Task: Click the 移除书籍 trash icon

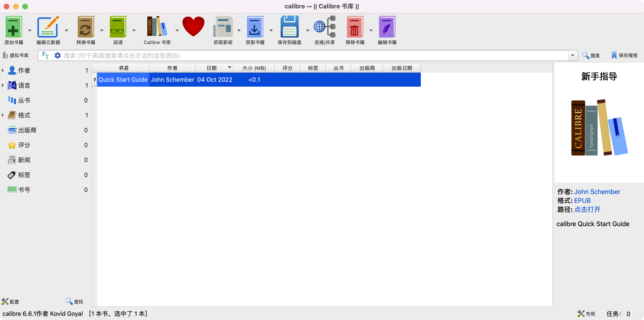Action: pos(355,26)
